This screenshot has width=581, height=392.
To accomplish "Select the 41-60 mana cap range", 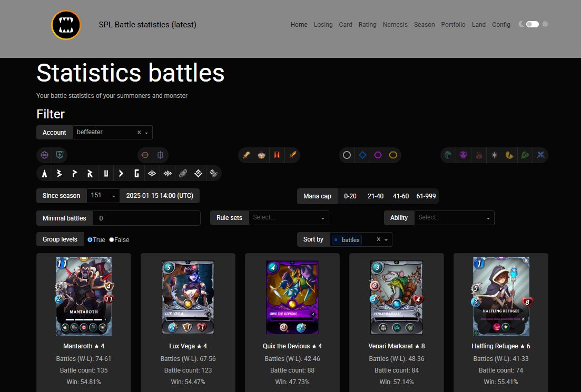I will coord(401,196).
